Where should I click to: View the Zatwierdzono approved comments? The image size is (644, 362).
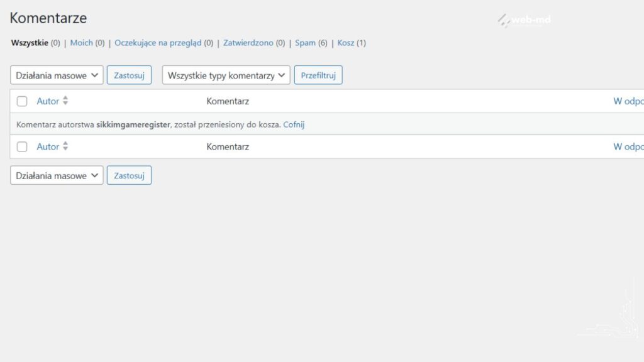248,43
